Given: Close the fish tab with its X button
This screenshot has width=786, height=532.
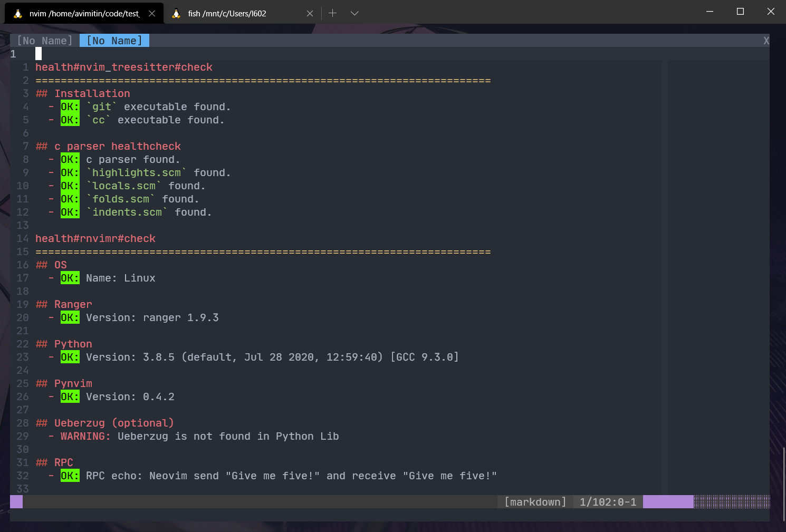Looking at the screenshot, I should (310, 13).
